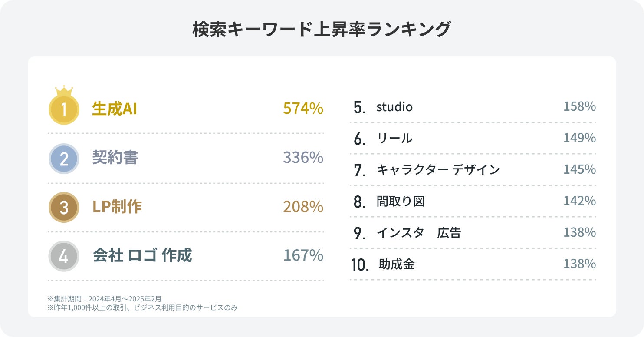Select the リール keyword entry

(394, 139)
